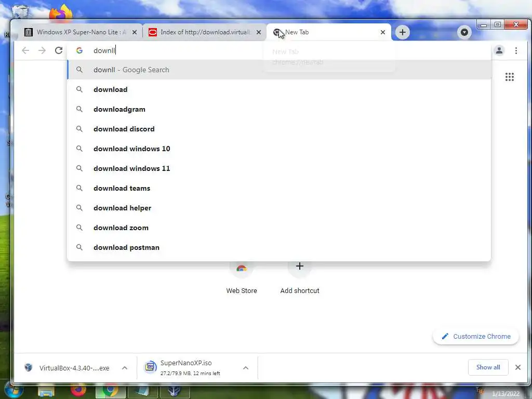Viewport: 532px width, 399px height.
Task: Click the VirtualBox exe file icon in downloads bar
Action: pyautogui.click(x=29, y=367)
